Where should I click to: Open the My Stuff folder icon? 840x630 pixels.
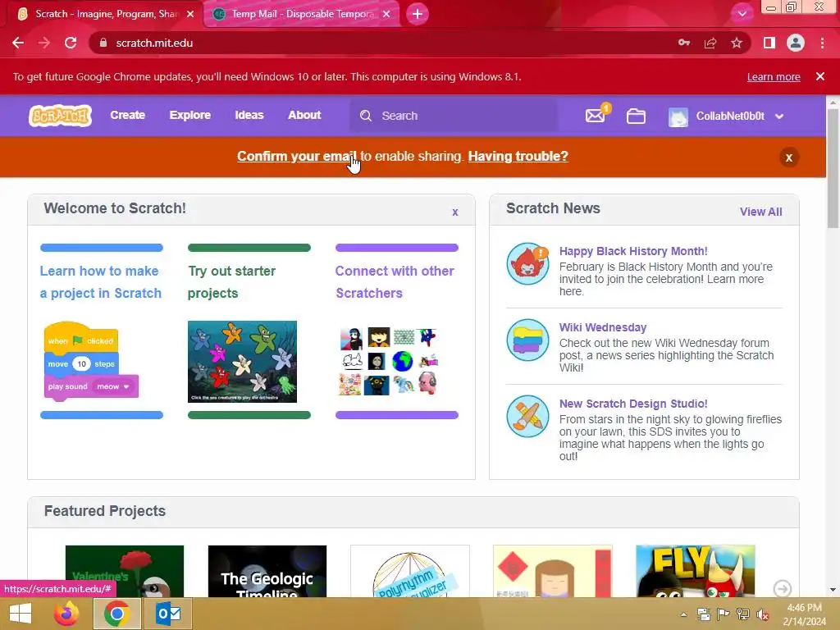(636, 116)
